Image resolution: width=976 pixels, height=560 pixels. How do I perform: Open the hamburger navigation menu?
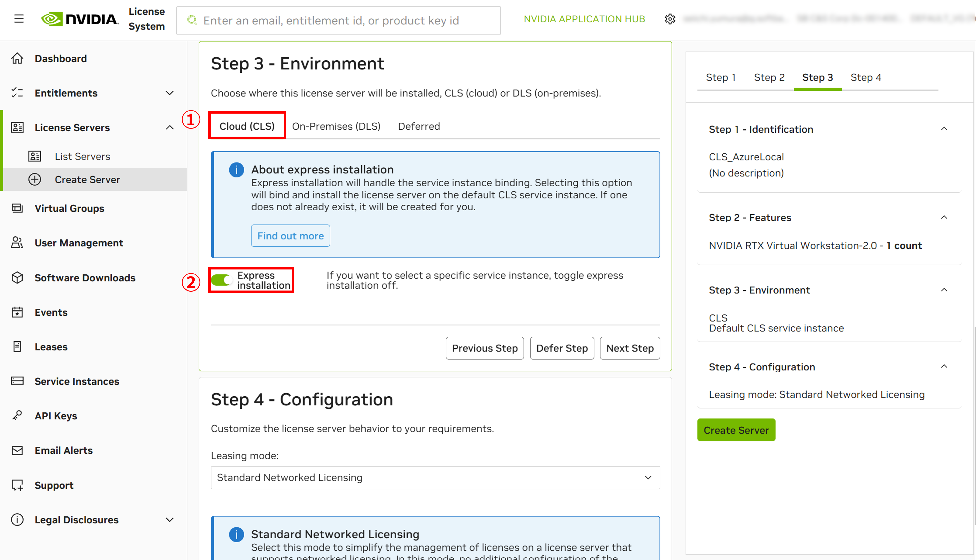pos(19,19)
